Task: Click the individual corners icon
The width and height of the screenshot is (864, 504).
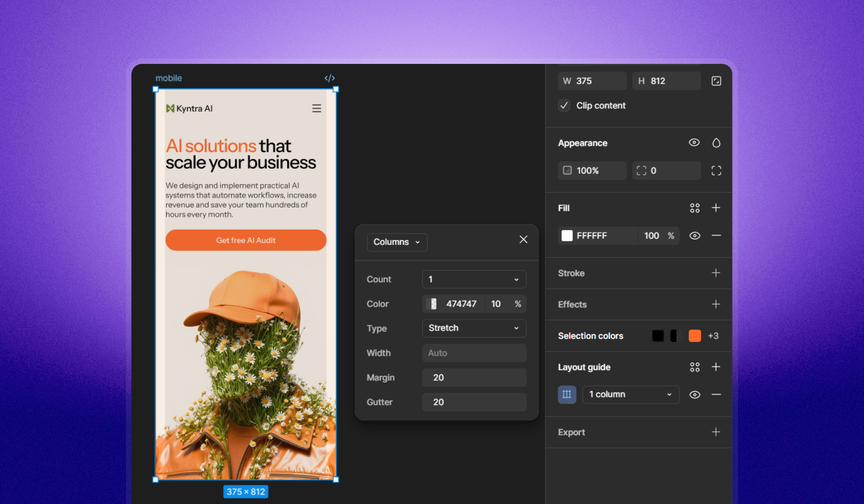Action: point(716,171)
